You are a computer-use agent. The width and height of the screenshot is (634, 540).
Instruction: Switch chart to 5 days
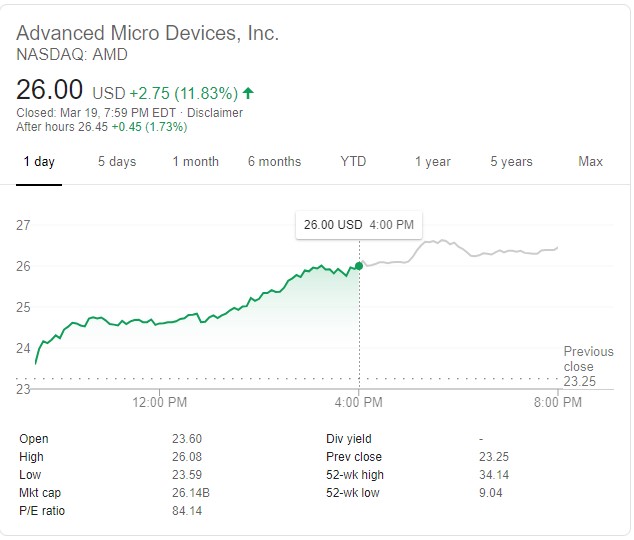[x=117, y=162]
